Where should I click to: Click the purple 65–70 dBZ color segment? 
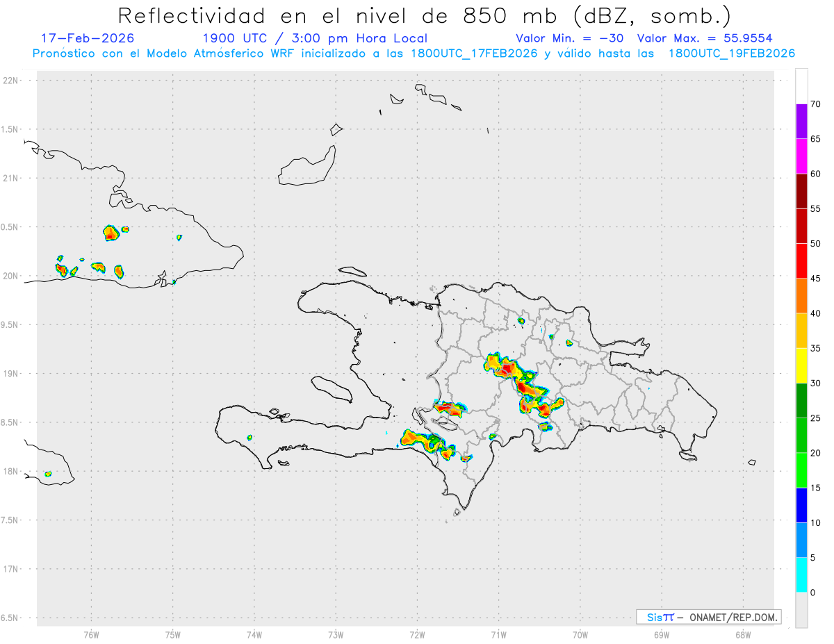(801, 122)
